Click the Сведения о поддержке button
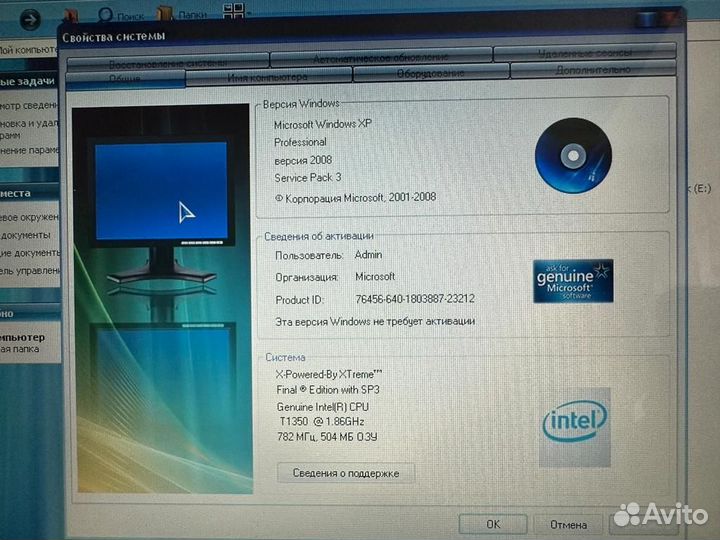The image size is (720, 540). [346, 473]
